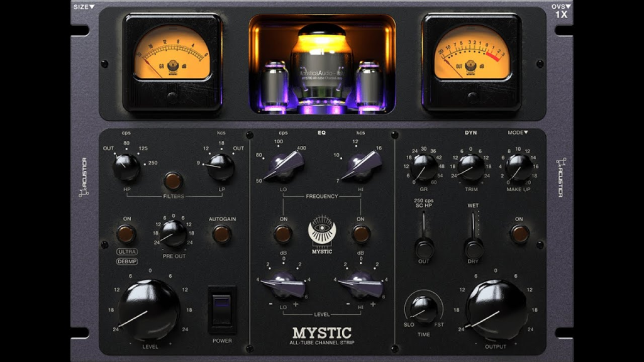644x362 pixels.
Task: Toggle the DYN section ON button
Action: click(x=519, y=234)
